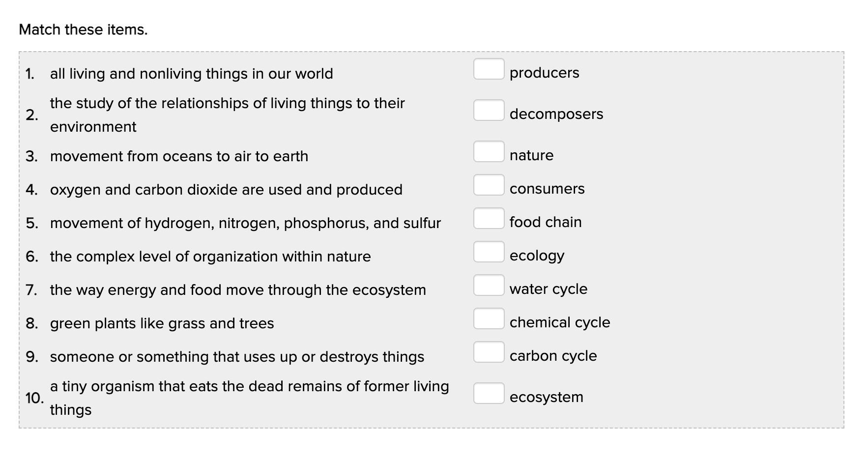Click the answer field beside carbon cycle

489,352
